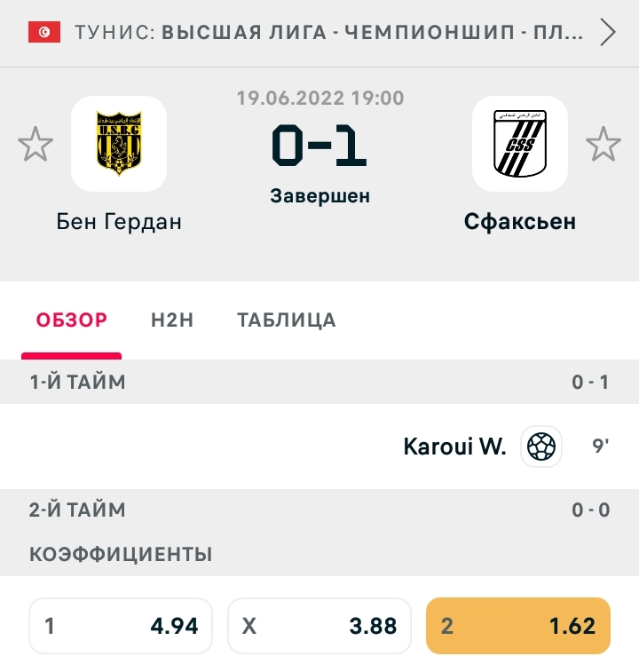
Task: Click the goal ball icon next to Karoui W.
Action: click(541, 447)
